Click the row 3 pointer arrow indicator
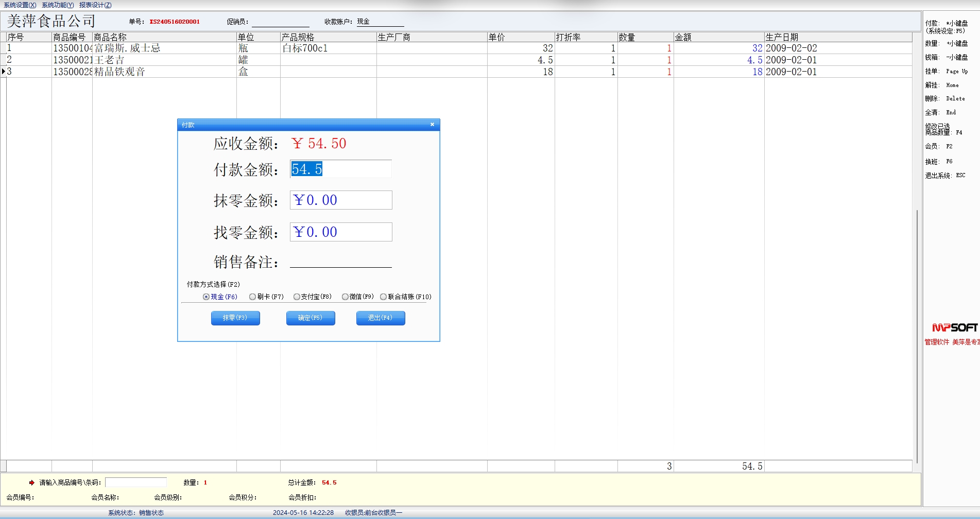 [x=4, y=72]
